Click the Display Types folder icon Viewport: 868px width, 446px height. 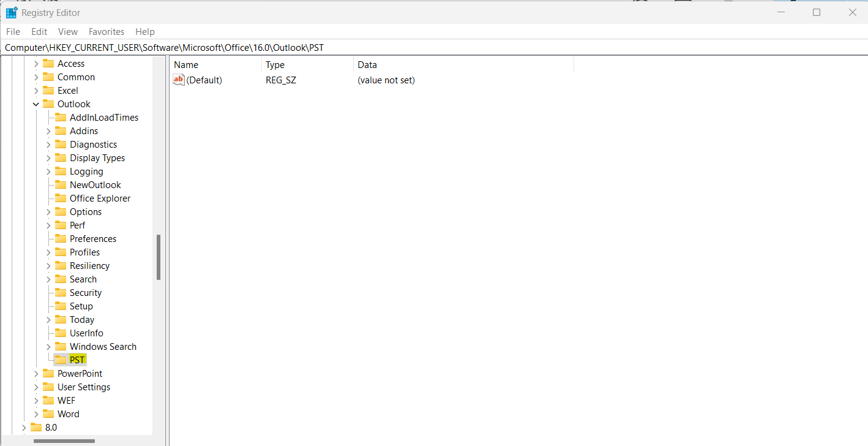point(61,157)
